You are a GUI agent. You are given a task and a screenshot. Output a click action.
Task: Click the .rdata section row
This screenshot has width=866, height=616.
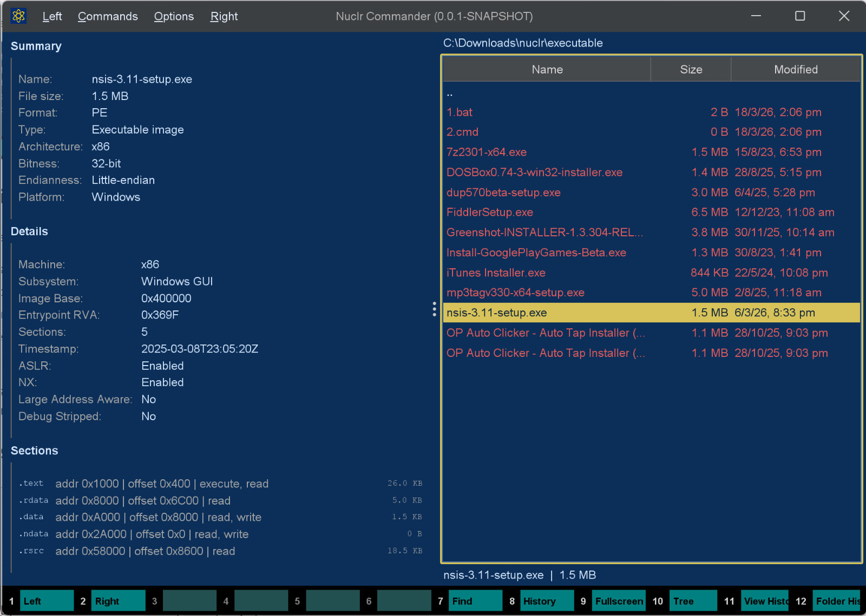tap(220, 501)
